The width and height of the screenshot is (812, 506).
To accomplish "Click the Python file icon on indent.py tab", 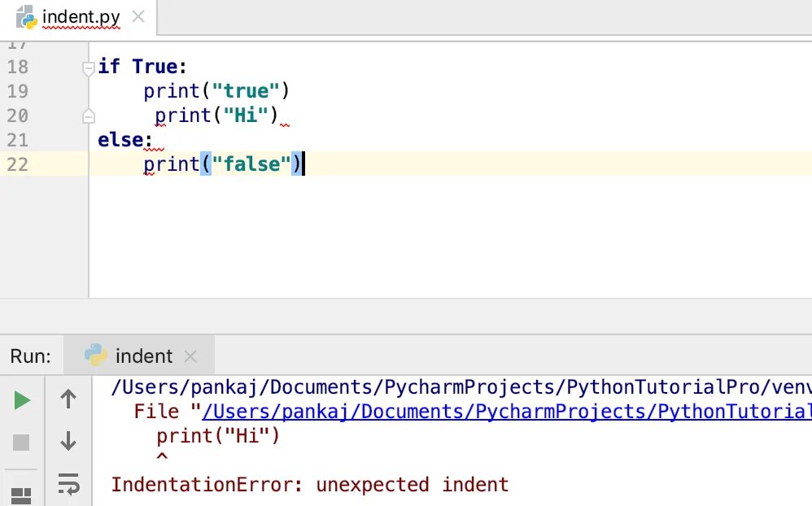I will (26, 16).
